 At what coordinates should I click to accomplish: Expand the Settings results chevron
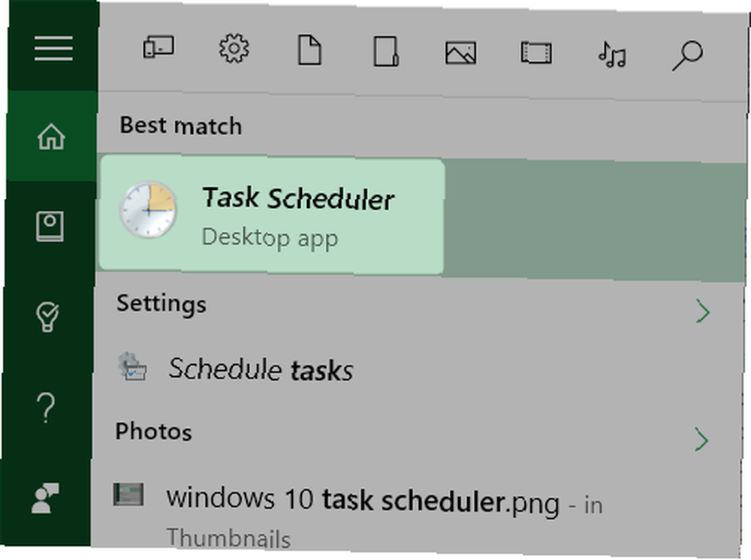pyautogui.click(x=703, y=312)
